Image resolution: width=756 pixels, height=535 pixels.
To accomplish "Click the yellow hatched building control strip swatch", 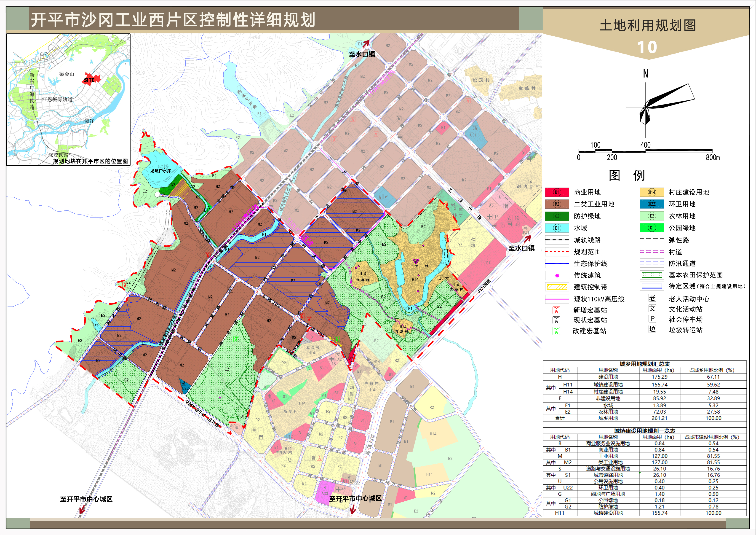I will (x=557, y=287).
